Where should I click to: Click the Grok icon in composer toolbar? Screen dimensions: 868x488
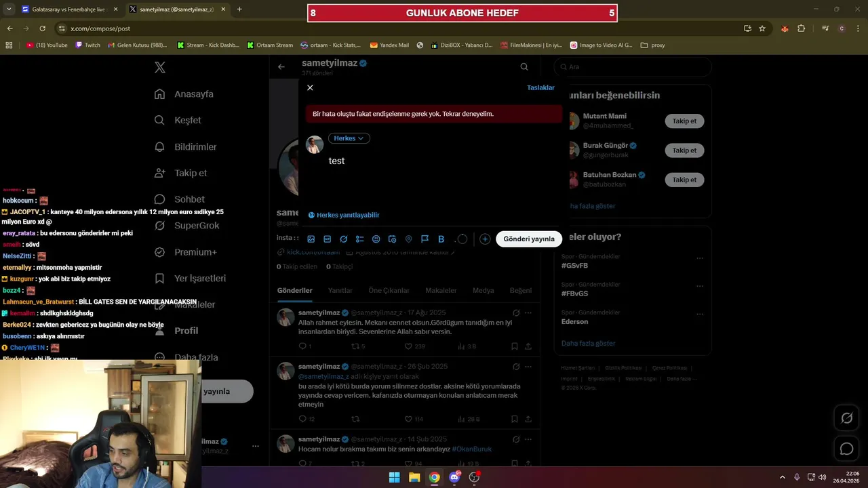pos(344,239)
